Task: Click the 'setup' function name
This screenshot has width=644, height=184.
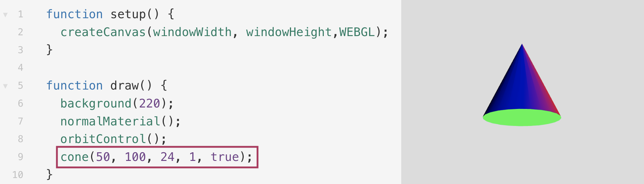Action: pos(128,14)
